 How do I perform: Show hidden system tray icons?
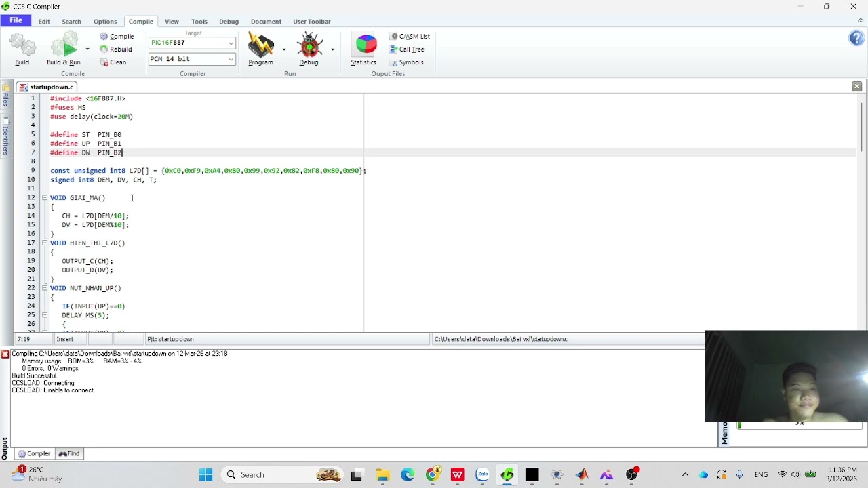tap(685, 475)
